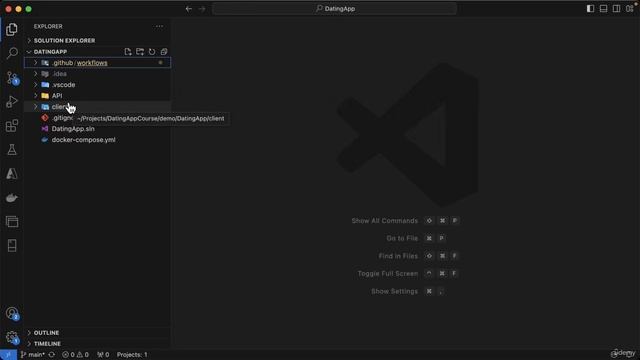Click the New File icon in DATINGAPP header
Viewport: 640px width, 360px height.
[x=128, y=52]
